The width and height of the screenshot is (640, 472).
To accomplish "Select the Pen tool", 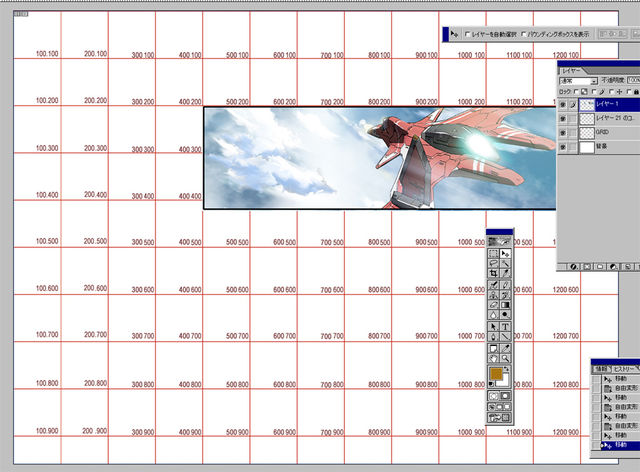I will click(x=493, y=337).
